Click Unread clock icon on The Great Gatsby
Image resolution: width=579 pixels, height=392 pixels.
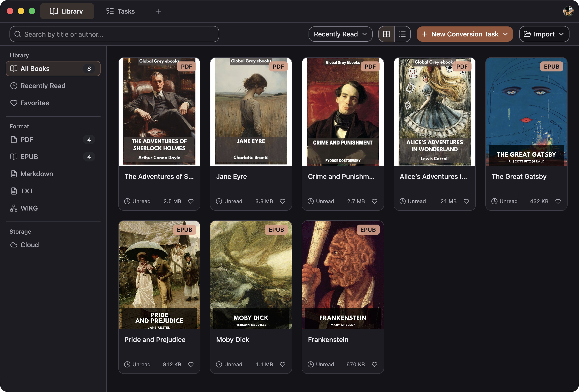pos(494,201)
